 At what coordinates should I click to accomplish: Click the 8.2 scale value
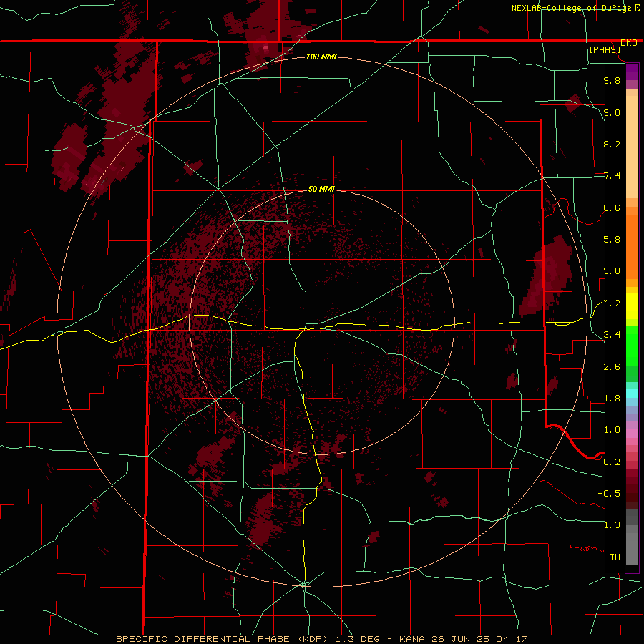[612, 144]
